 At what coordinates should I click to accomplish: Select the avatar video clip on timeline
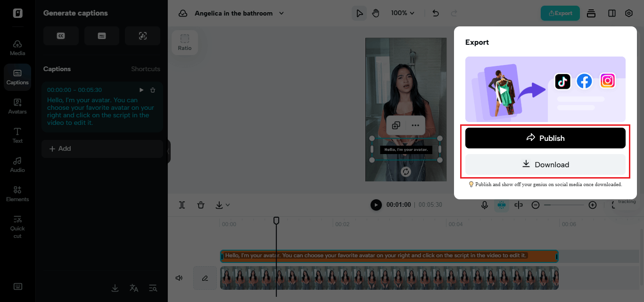[x=389, y=278]
